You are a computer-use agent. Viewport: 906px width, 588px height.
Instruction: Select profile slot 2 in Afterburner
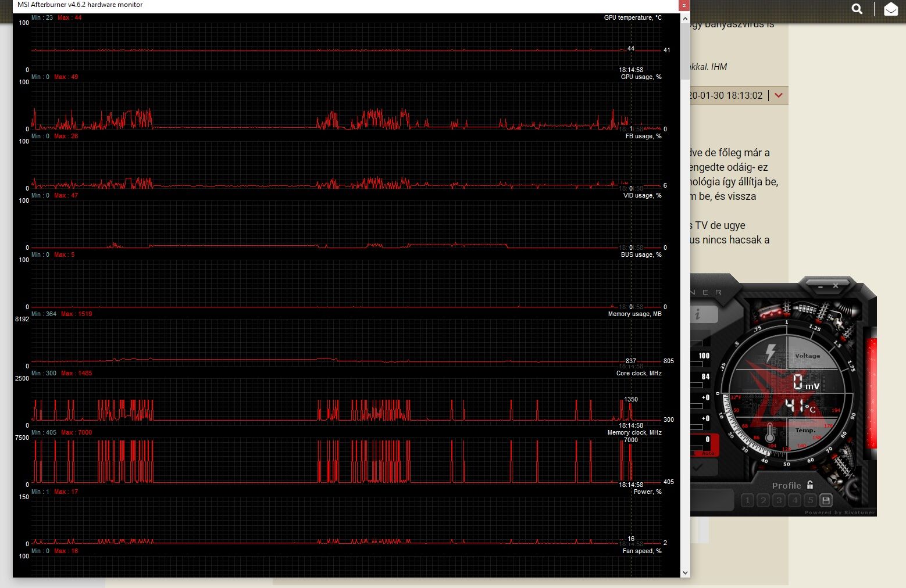click(x=764, y=500)
